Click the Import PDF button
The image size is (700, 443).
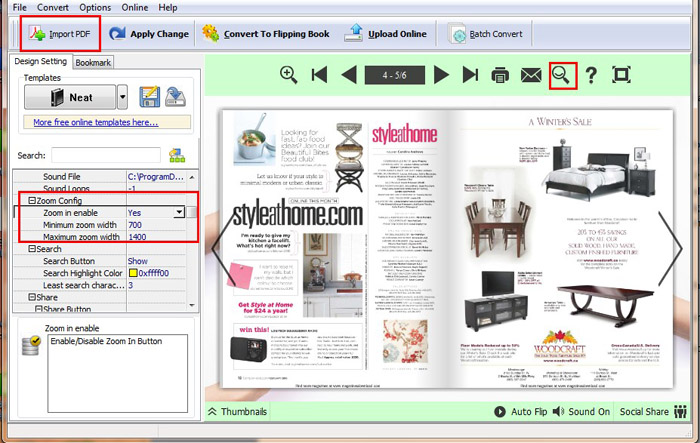pyautogui.click(x=60, y=34)
